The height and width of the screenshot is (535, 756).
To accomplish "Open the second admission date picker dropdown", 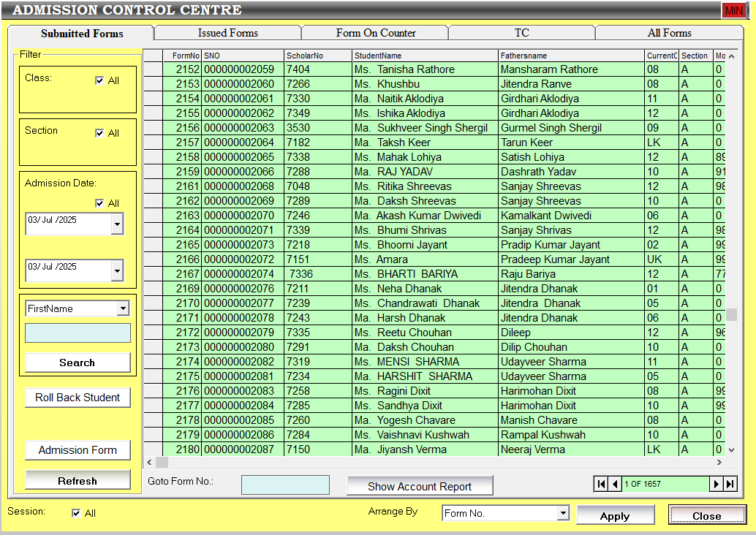I will [x=117, y=271].
